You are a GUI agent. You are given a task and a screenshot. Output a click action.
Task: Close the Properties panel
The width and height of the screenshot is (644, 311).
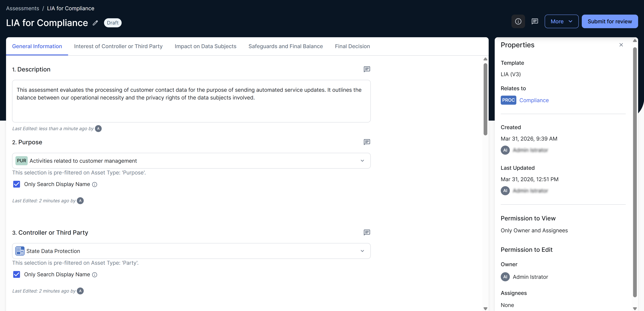[x=621, y=45]
